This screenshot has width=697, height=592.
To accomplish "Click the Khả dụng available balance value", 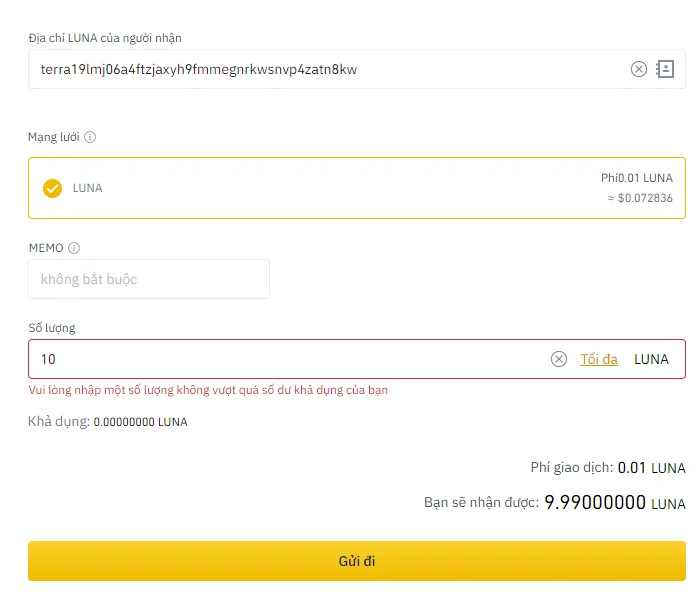I will 140,422.
